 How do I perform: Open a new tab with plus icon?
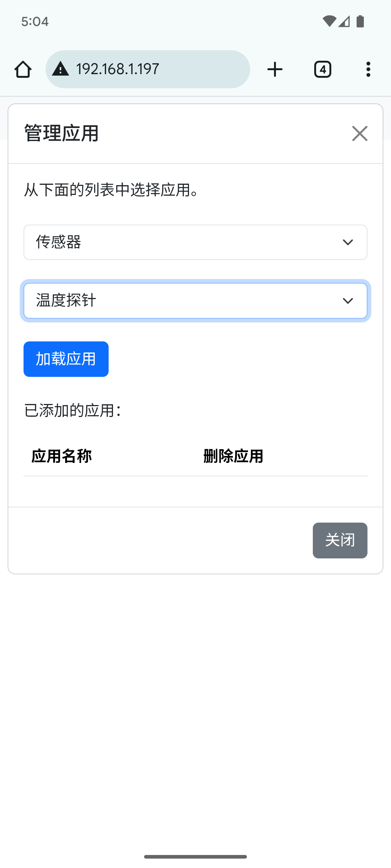[x=275, y=69]
